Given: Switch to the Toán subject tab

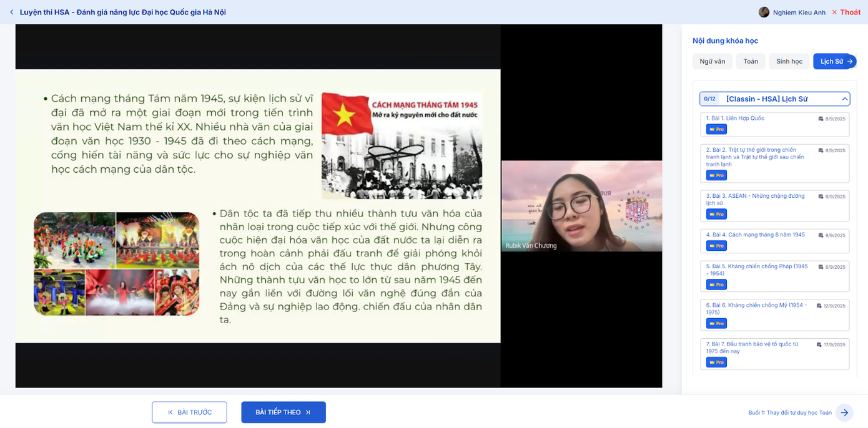Looking at the screenshot, I should tap(751, 61).
